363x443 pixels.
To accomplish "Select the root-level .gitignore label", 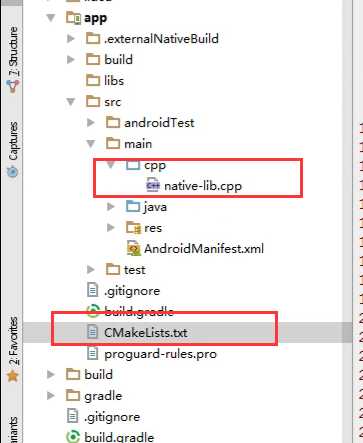I will click(112, 417).
